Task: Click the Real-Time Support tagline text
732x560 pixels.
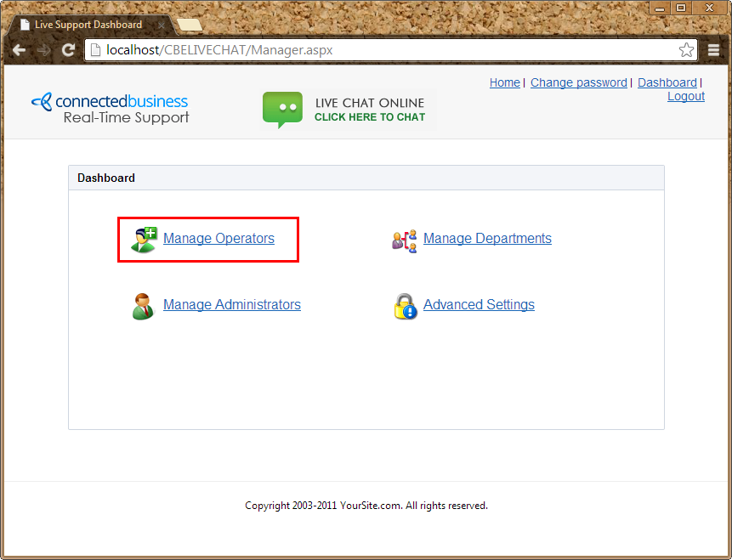Action: point(126,117)
